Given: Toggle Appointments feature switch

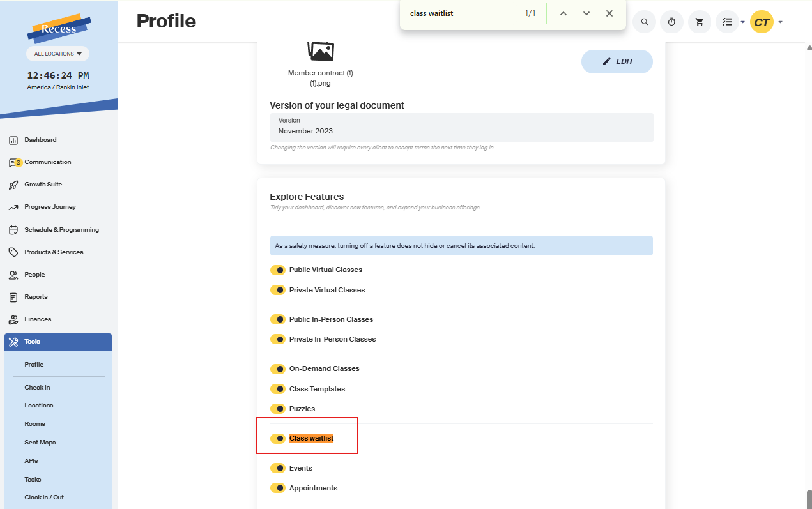Looking at the screenshot, I should point(277,488).
